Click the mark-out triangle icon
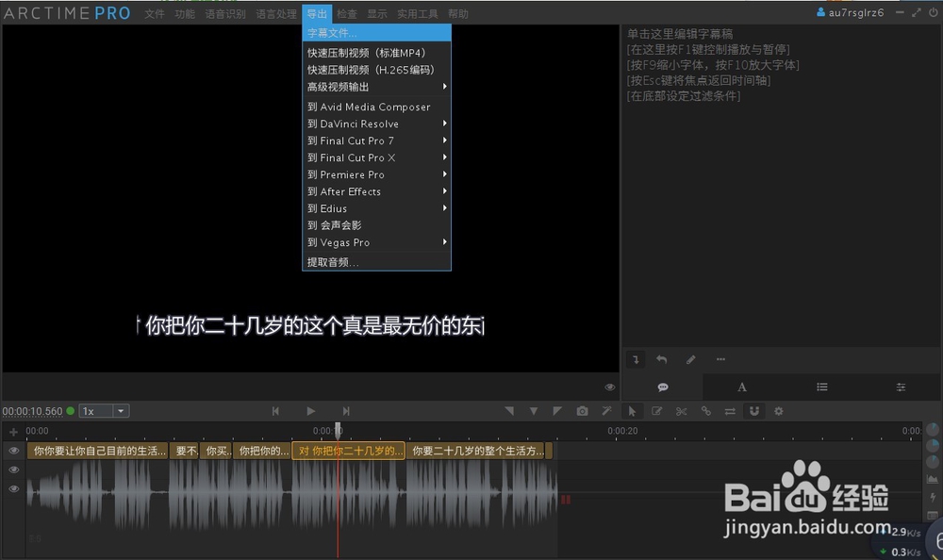The width and height of the screenshot is (943, 560). tap(557, 411)
